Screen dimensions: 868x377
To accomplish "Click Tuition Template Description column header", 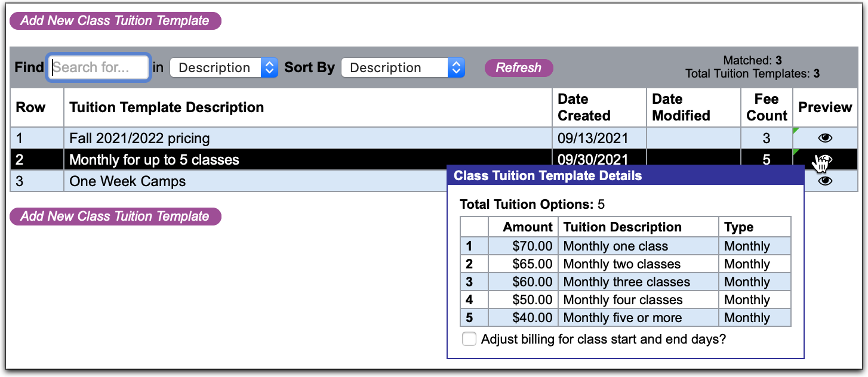I will (167, 107).
